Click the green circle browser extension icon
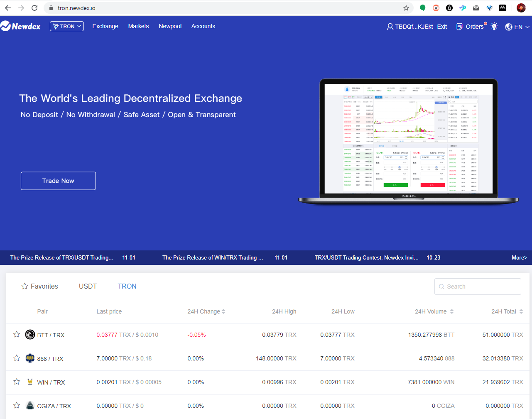This screenshot has height=419, width=532. (x=423, y=8)
